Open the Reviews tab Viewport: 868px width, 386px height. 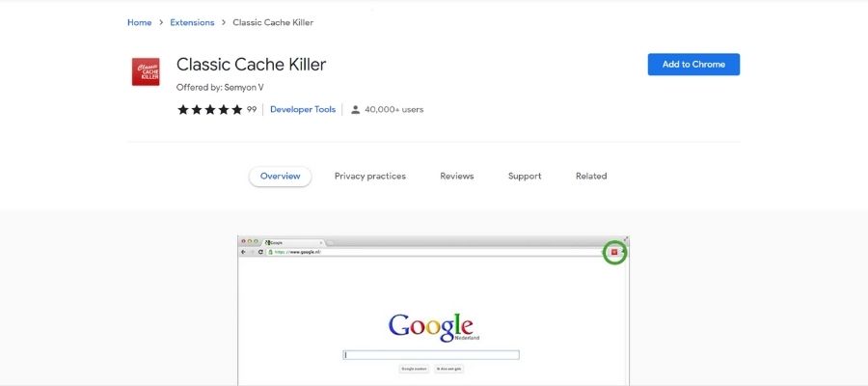(457, 176)
